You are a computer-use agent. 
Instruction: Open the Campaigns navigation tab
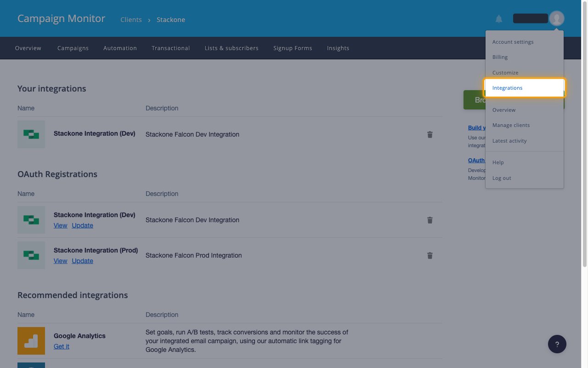coord(73,48)
